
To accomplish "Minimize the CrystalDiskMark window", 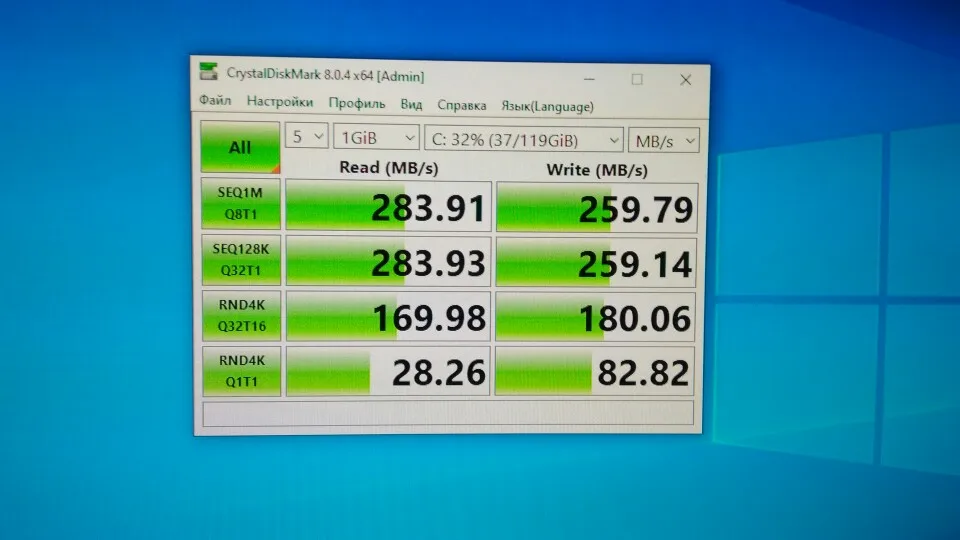I will (x=589, y=79).
